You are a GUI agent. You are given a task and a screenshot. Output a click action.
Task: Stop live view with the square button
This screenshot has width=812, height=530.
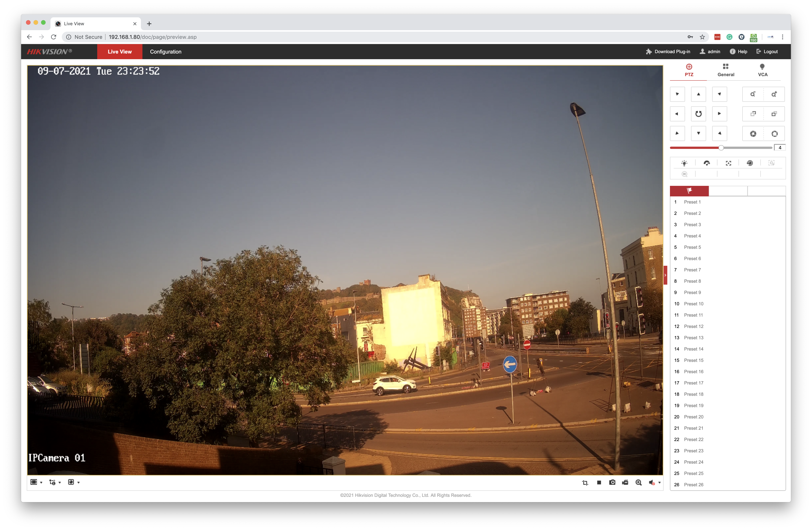coord(599,482)
